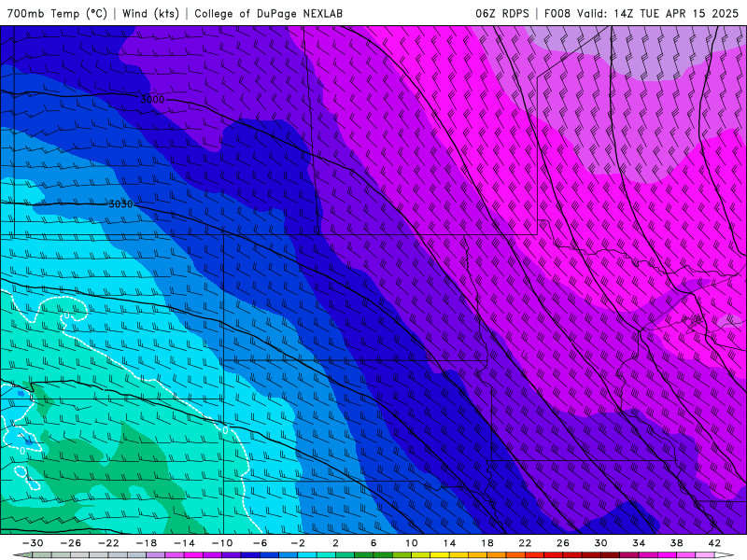This screenshot has width=747, height=560.
Task: Click the '-6' color scale label
Action: [x=261, y=543]
